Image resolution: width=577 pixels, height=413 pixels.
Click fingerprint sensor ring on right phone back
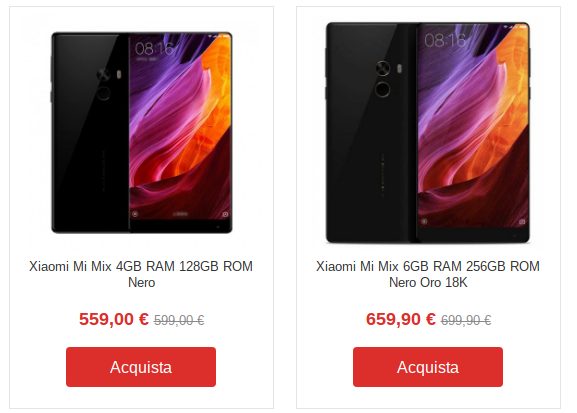click(x=383, y=89)
